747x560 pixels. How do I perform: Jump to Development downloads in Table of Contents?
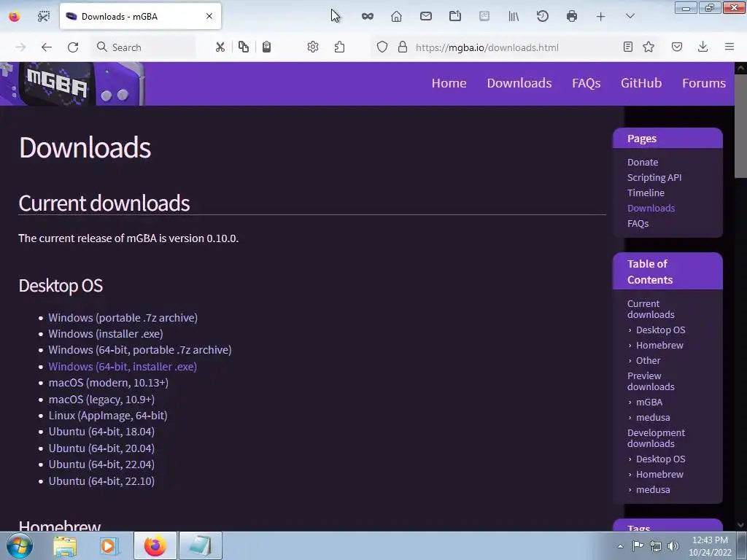[x=656, y=438]
